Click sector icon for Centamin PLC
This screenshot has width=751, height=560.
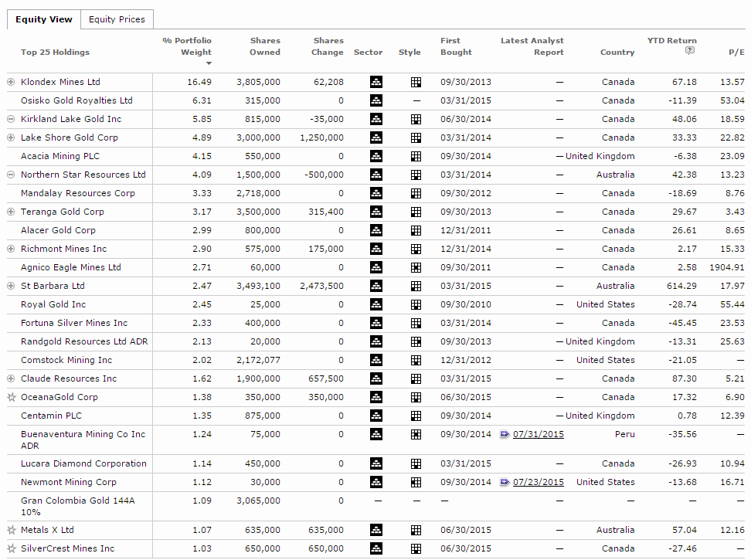click(376, 416)
